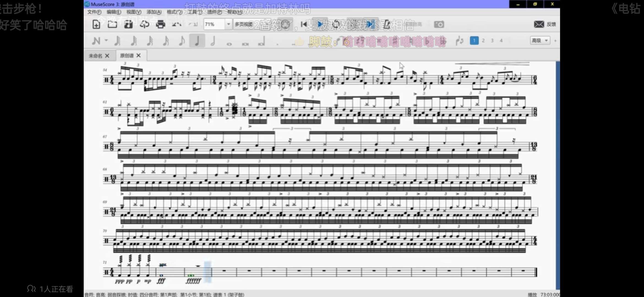Open note input mode dropdown arrow

click(x=106, y=41)
